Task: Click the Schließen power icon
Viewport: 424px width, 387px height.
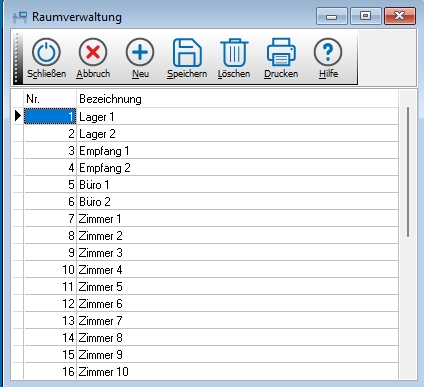Action: pyautogui.click(x=46, y=52)
